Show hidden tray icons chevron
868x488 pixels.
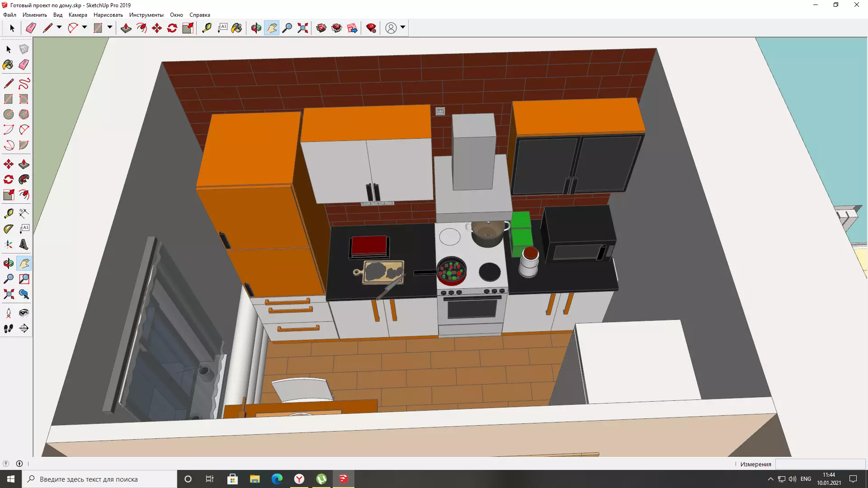tap(771, 479)
